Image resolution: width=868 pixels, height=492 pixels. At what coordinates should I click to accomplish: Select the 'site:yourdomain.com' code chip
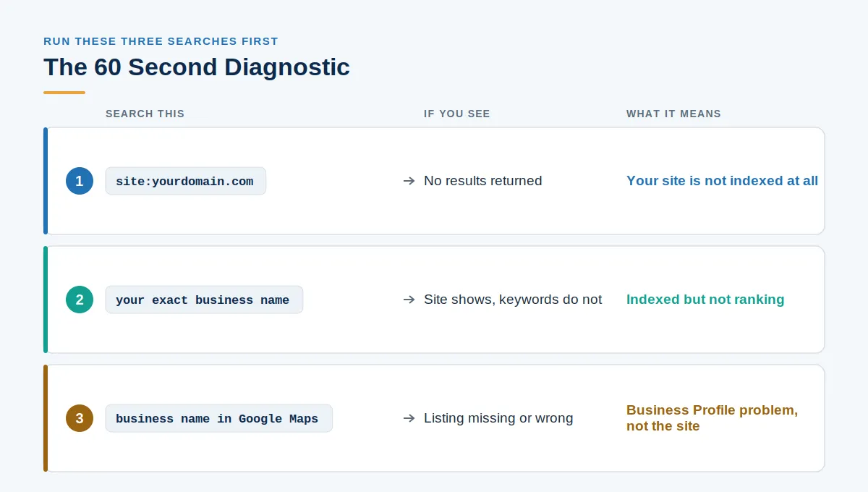(x=186, y=181)
